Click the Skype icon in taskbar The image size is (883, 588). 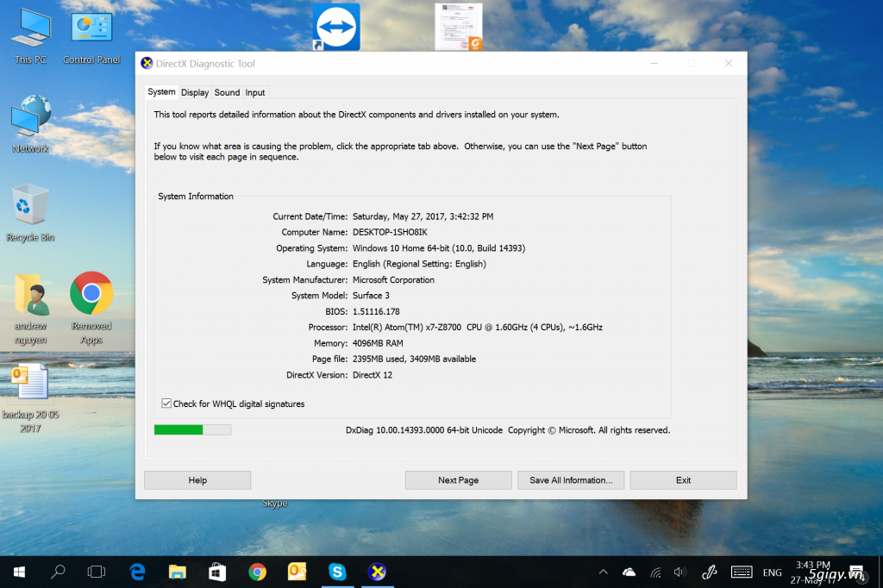point(336,571)
